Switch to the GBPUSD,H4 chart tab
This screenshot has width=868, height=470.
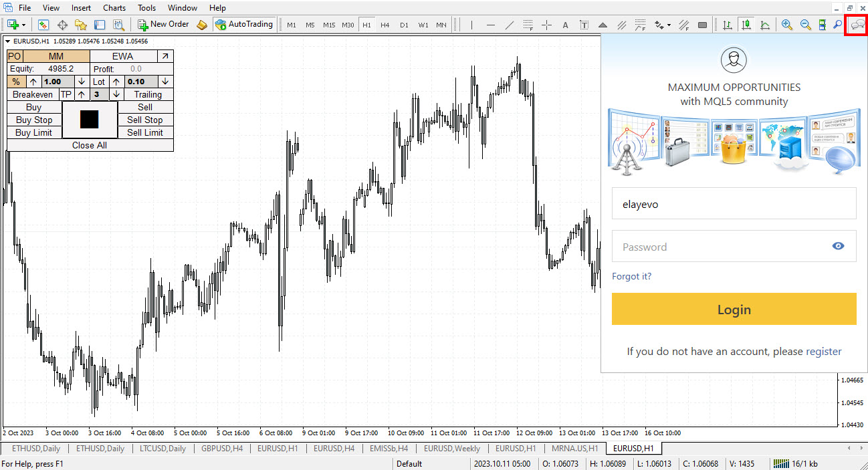222,449
